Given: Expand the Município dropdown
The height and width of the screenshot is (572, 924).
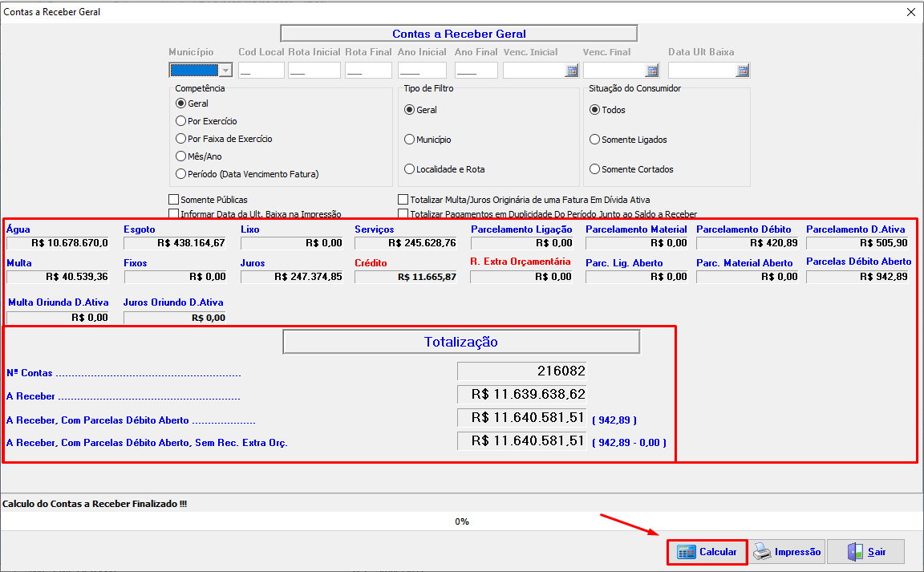Looking at the screenshot, I should pyautogui.click(x=225, y=71).
